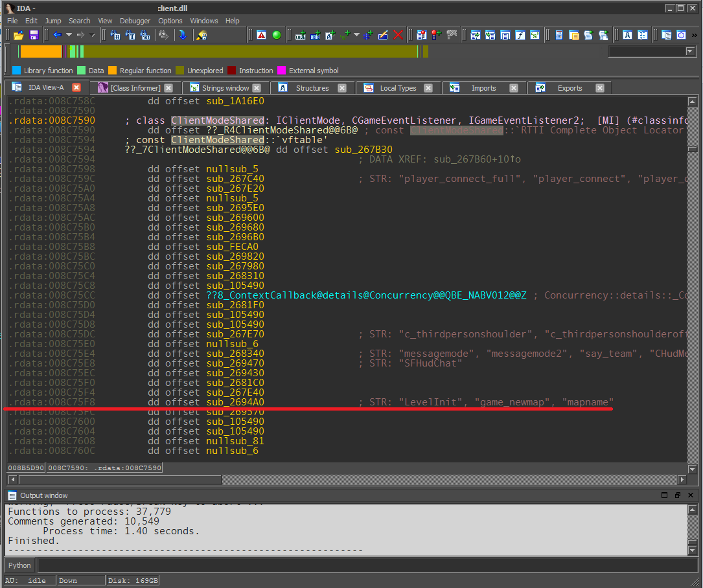Switch to the Local Types tab
Viewport: 703px width, 588px height.
[x=398, y=88]
